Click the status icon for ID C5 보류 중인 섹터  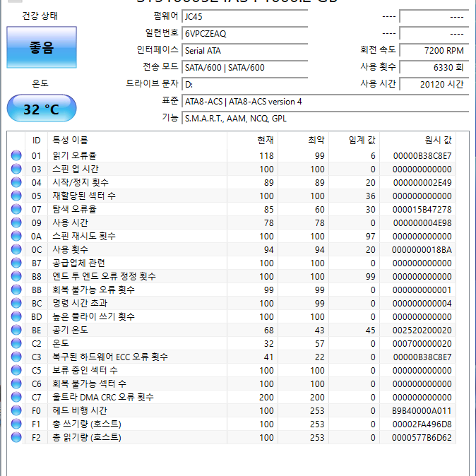(16, 370)
